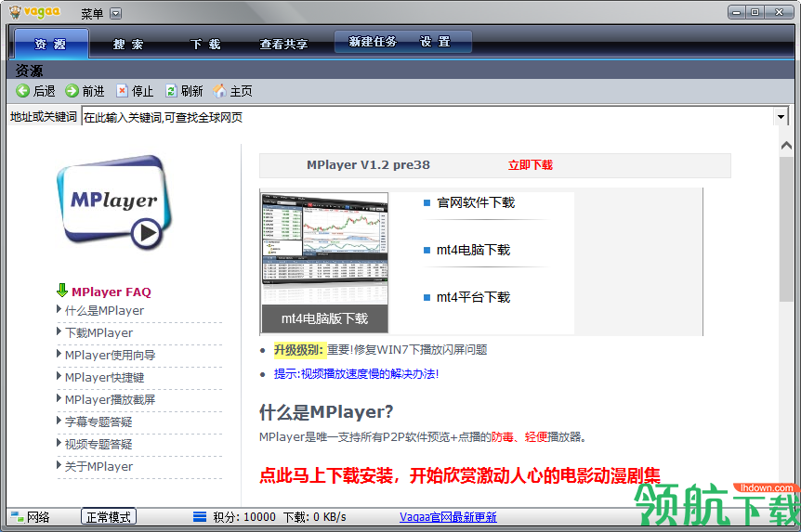Open MPlayer快捷键 in the FAQ list
Screen dimensions: 801x532
[x=104, y=377]
